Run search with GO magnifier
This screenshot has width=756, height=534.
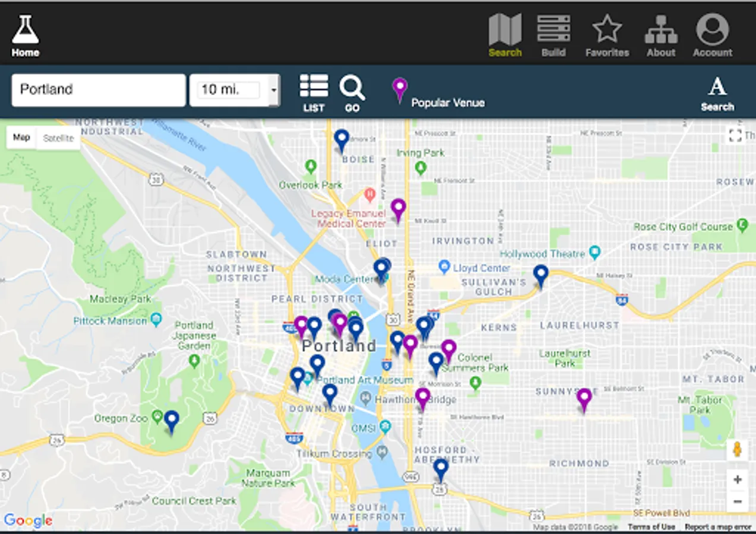[x=352, y=93]
